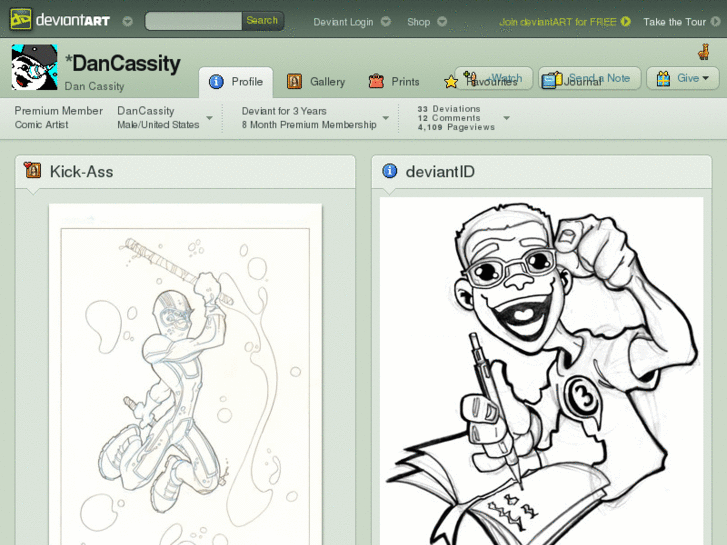727x545 pixels.
Task: Open the dropdown arrow beside deviantART logo
Action: click(128, 21)
